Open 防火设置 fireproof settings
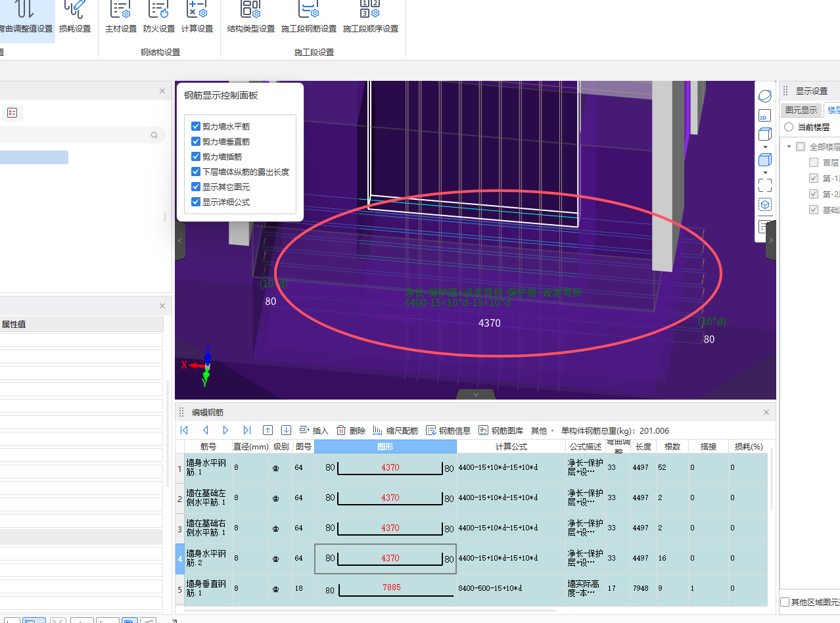Viewport: 840px width, 623px height. click(159, 18)
